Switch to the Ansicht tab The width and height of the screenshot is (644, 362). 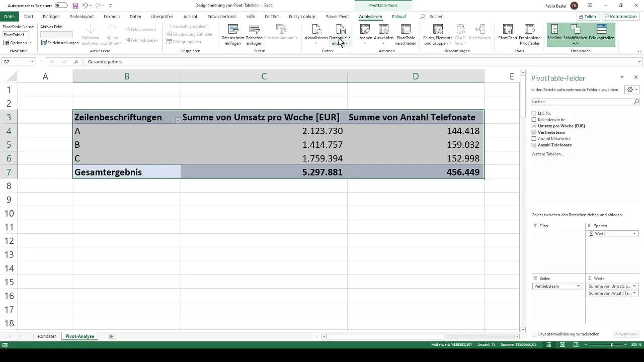[x=190, y=17]
